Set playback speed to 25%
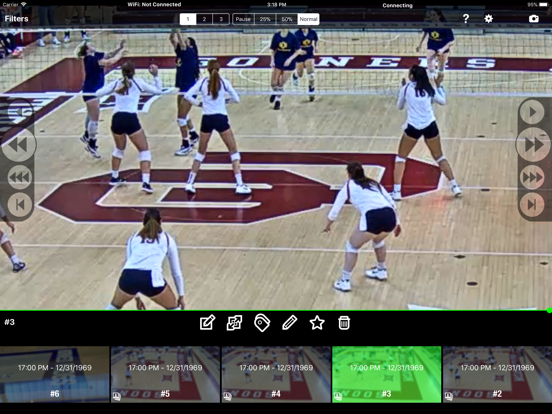Viewport: 552px width, 414px height. (x=265, y=19)
